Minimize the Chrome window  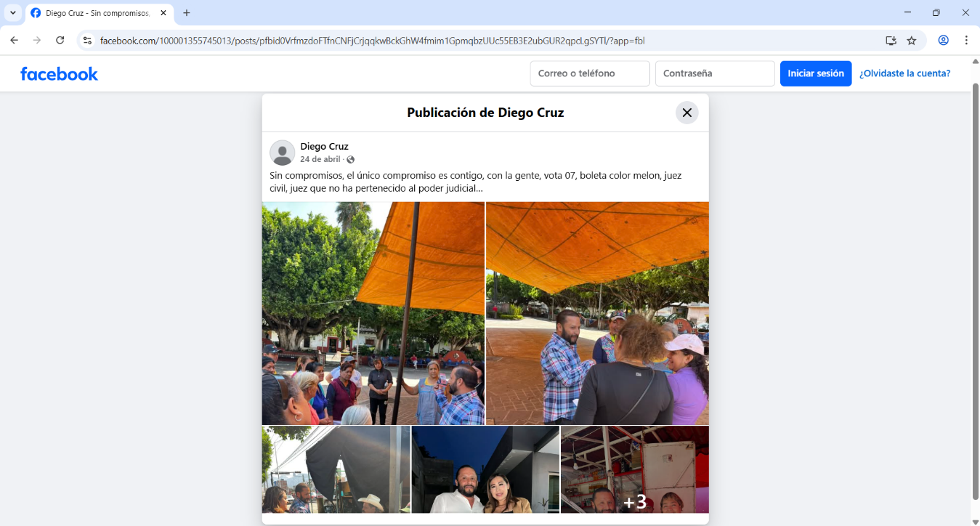tap(907, 12)
